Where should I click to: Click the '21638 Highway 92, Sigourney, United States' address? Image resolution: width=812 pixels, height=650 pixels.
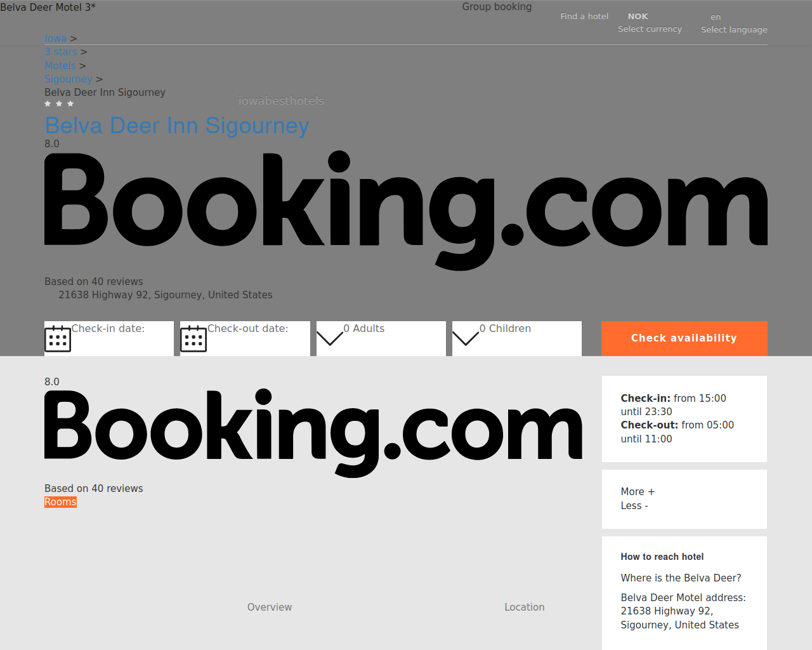click(166, 295)
